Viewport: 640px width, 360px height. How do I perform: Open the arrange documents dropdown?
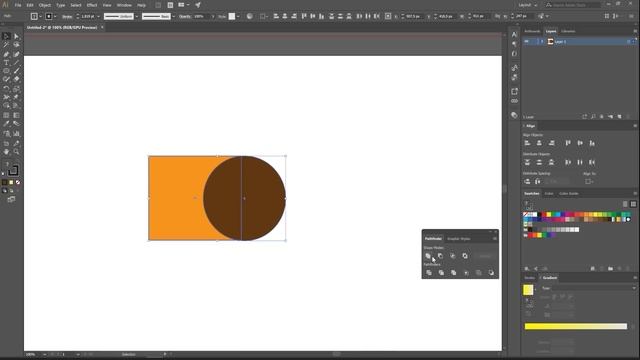pos(183,5)
